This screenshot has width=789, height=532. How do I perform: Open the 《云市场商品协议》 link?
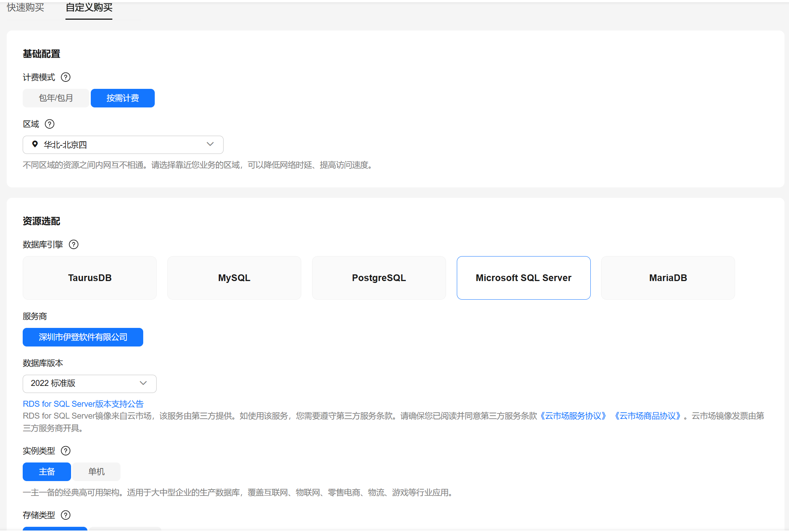(648, 416)
